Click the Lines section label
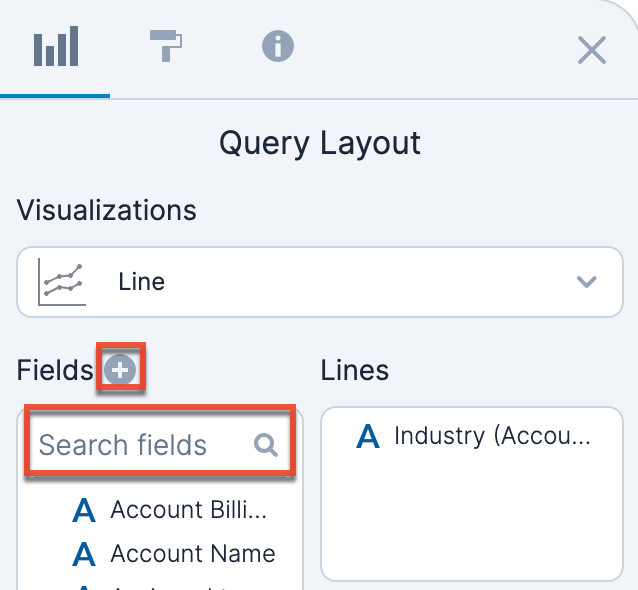The width and height of the screenshot is (638, 590). 355,370
